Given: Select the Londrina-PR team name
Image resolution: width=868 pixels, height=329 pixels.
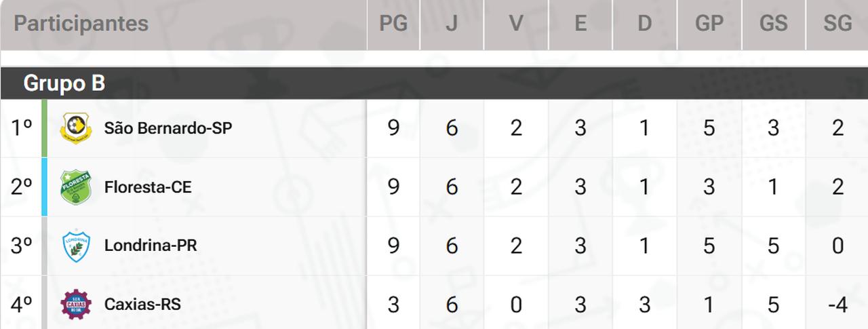Looking at the screenshot, I should tap(151, 246).
